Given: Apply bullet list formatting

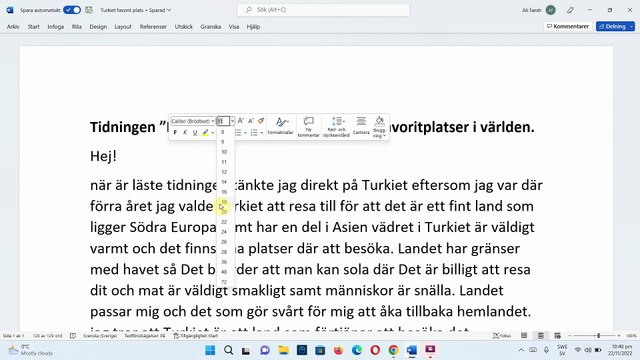Looking at the screenshot, I should point(238,133).
